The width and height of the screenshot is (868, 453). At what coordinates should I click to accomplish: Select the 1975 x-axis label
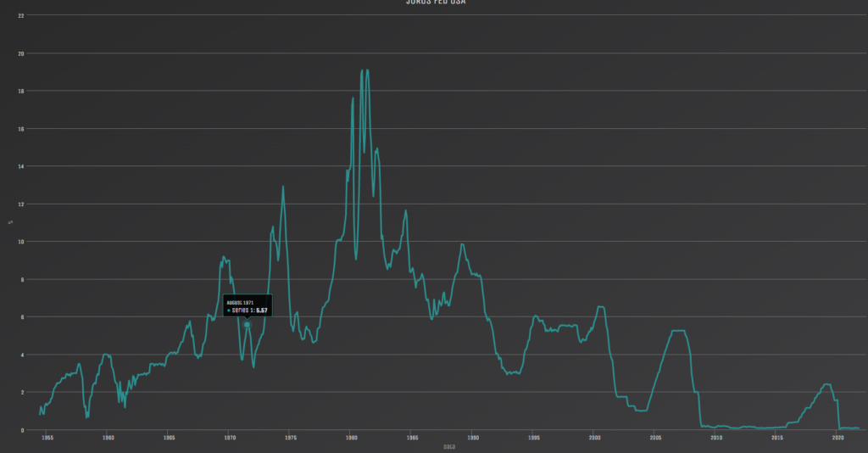point(291,438)
